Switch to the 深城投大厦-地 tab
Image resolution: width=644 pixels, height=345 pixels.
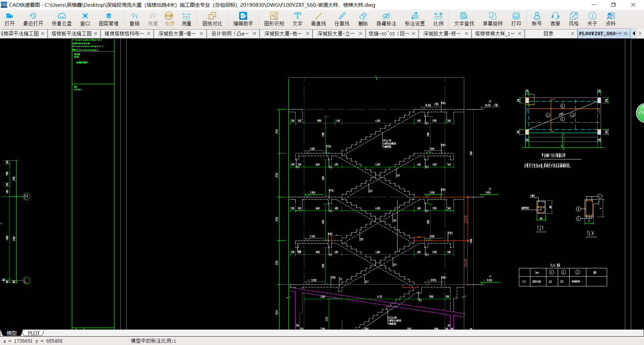[283, 33]
